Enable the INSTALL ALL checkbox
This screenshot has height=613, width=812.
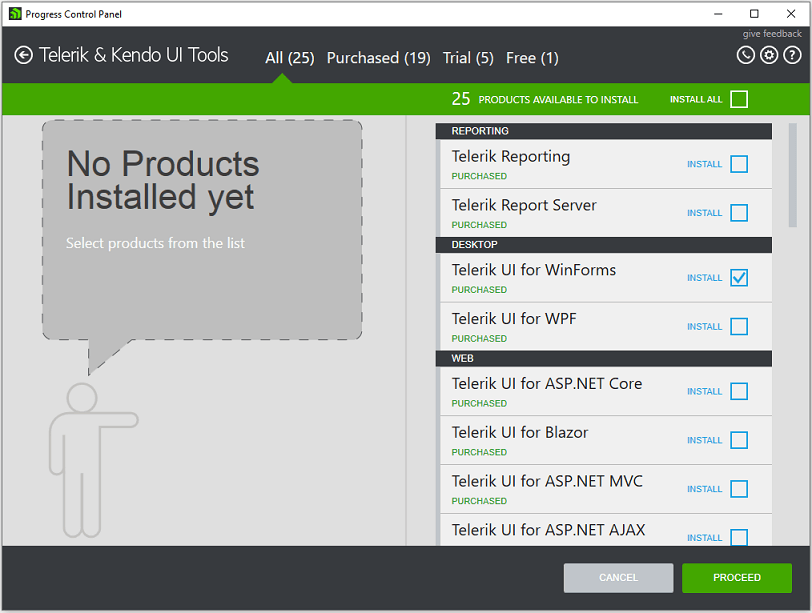click(x=738, y=99)
